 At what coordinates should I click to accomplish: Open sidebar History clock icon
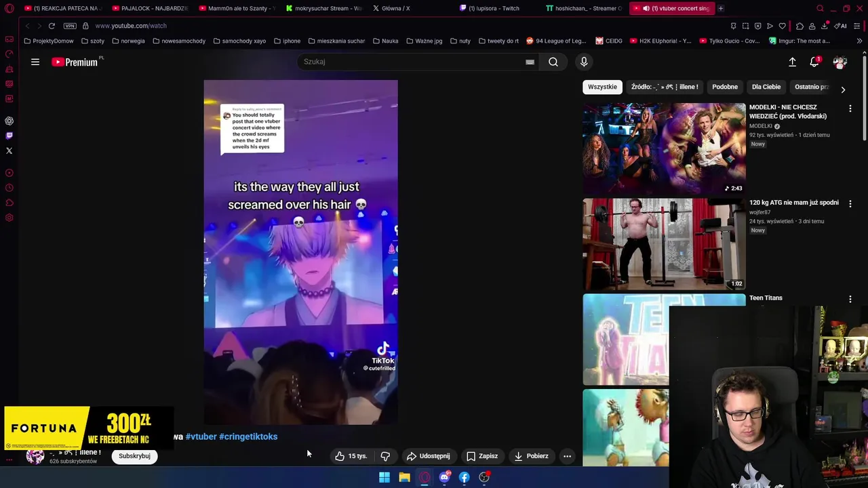click(x=9, y=188)
